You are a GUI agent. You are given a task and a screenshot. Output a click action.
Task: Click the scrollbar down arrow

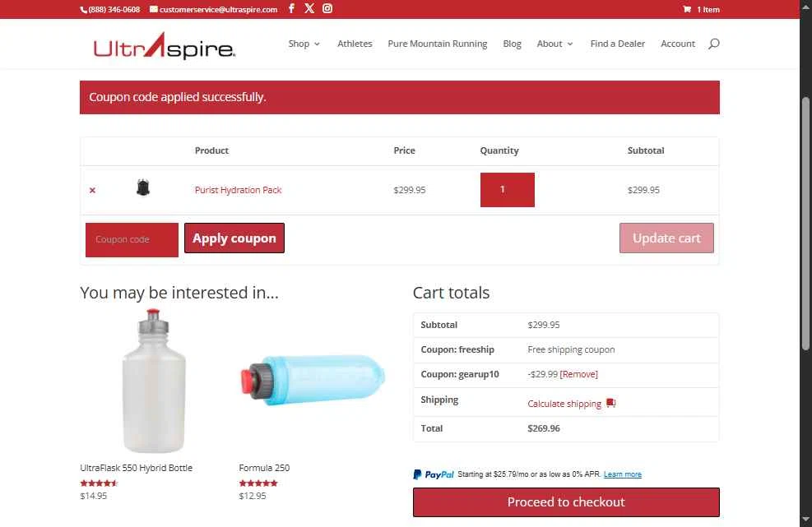tap(805, 519)
